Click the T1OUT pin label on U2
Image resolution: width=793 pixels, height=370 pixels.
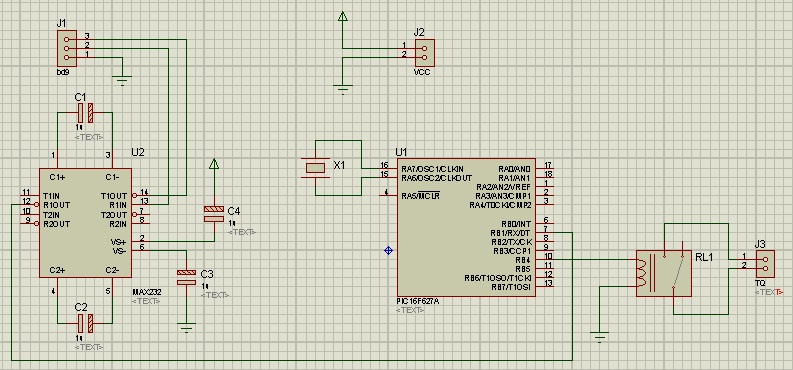(x=114, y=196)
